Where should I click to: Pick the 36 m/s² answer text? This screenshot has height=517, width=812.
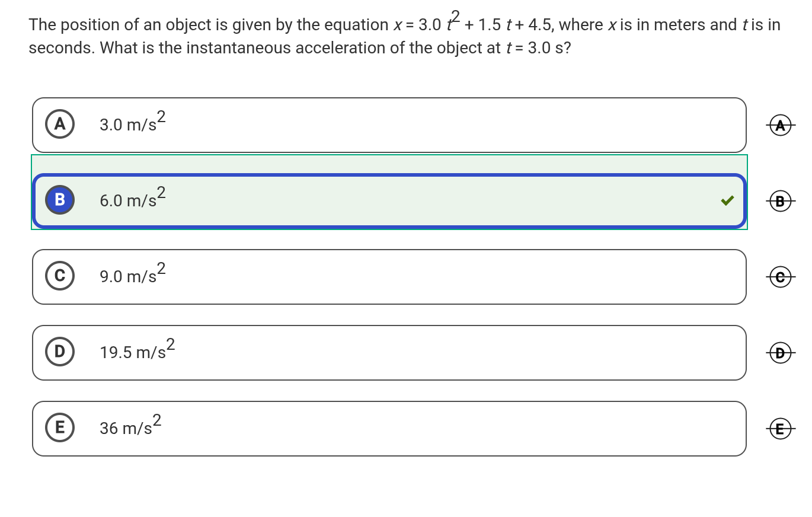click(x=130, y=427)
